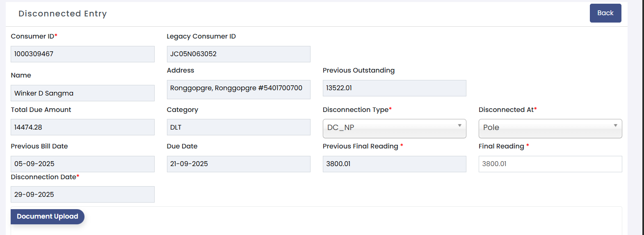Click the Disconnected Entry page heading
This screenshot has width=644, height=235.
pyautogui.click(x=62, y=14)
